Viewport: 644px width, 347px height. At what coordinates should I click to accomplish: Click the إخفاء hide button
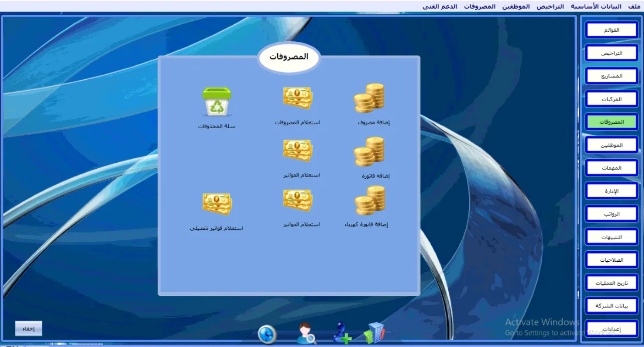pyautogui.click(x=29, y=328)
